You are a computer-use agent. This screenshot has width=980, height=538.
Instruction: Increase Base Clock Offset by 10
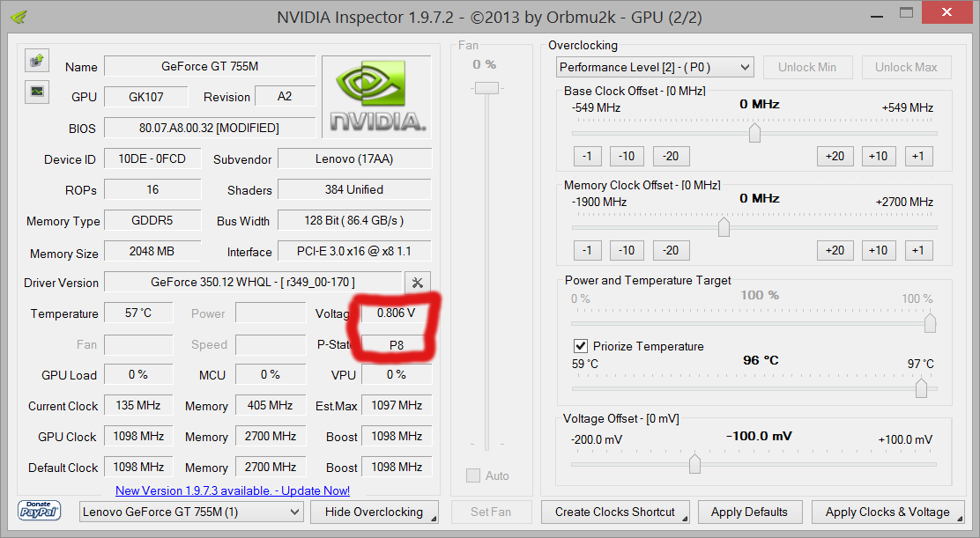878,156
